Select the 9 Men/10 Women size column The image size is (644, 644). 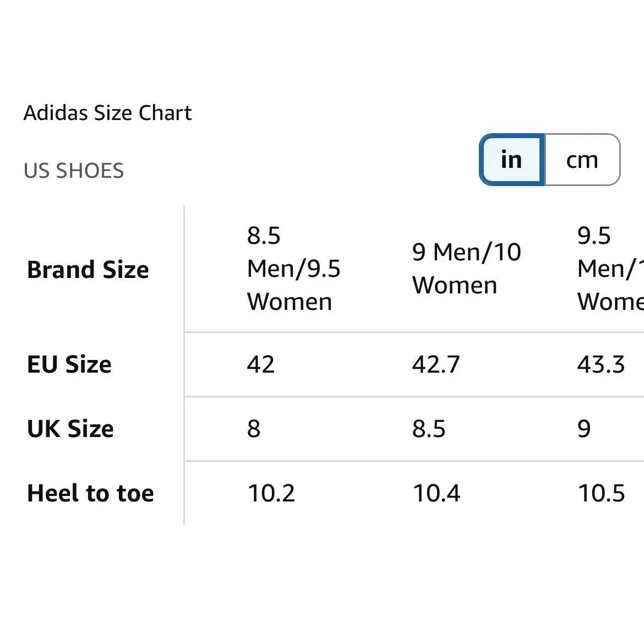tap(467, 269)
